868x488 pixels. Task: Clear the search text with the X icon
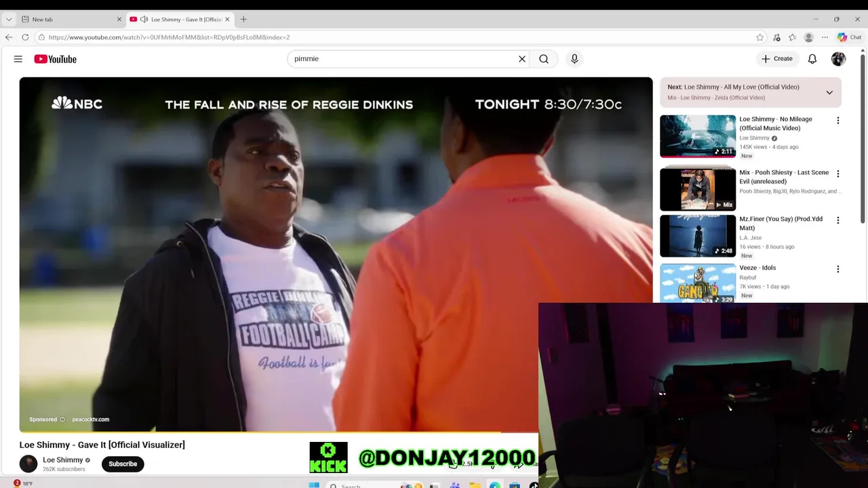coord(522,59)
